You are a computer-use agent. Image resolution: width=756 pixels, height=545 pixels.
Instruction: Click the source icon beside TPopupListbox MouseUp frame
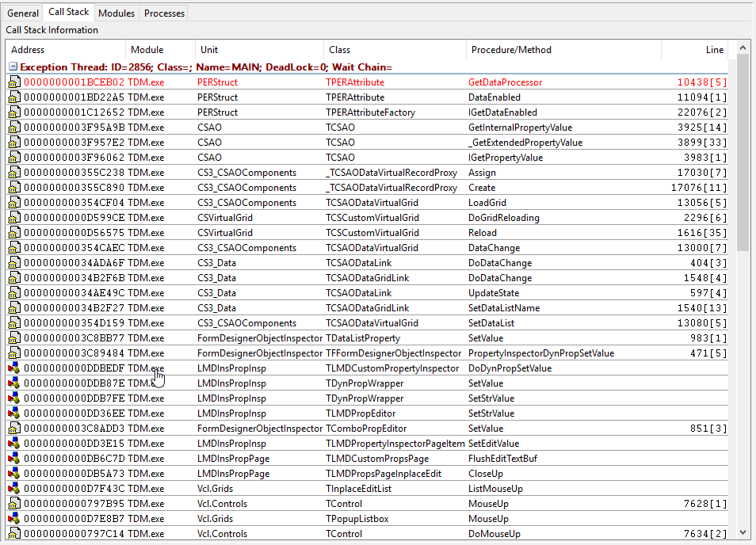tap(15, 518)
